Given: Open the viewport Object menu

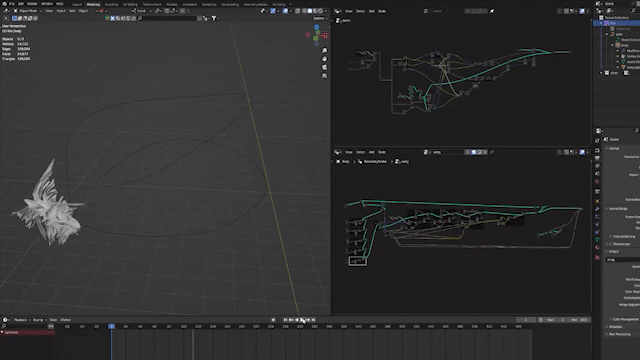Looking at the screenshot, I should click(x=83, y=11).
